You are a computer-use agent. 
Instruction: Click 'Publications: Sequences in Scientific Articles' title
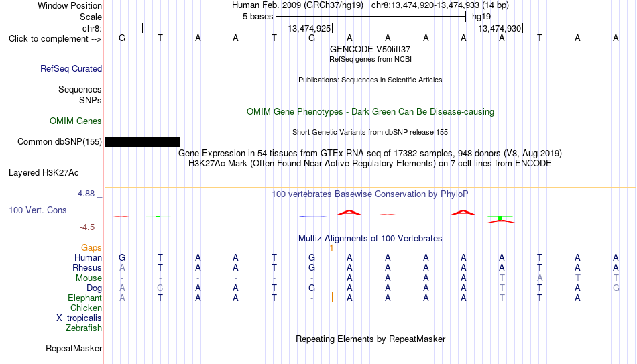coord(370,80)
